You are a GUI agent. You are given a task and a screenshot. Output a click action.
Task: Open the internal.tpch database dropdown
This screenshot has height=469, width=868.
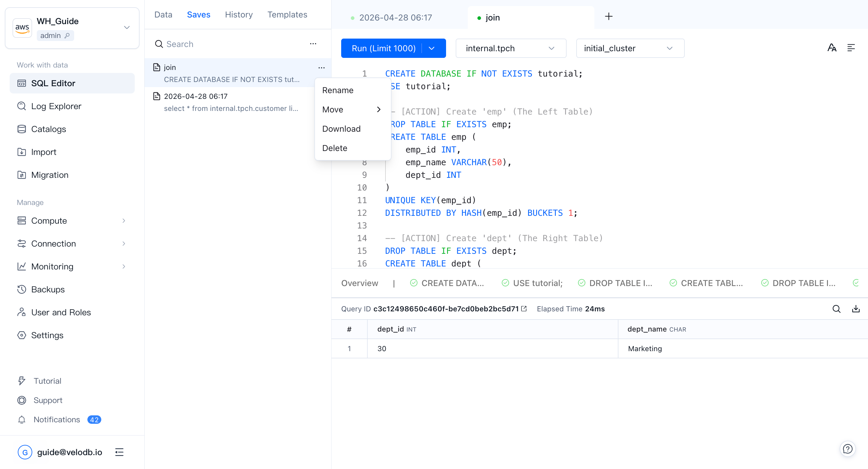tap(510, 48)
